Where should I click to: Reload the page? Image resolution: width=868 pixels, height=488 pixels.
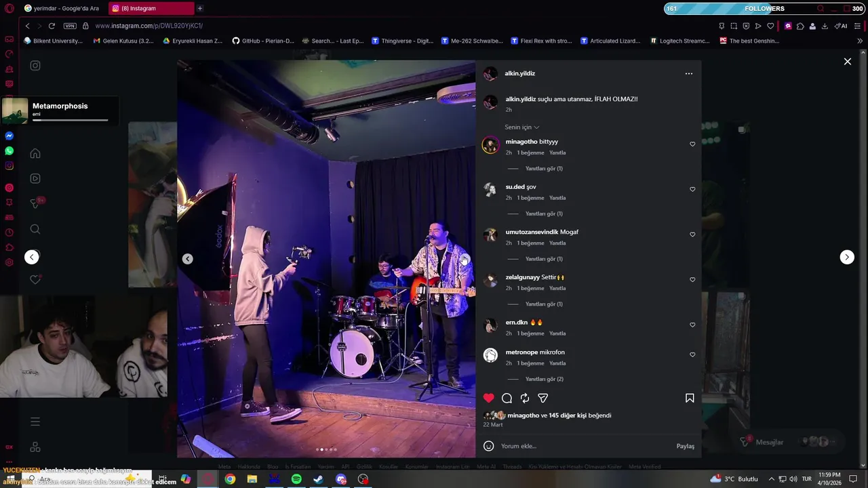pyautogui.click(x=52, y=26)
